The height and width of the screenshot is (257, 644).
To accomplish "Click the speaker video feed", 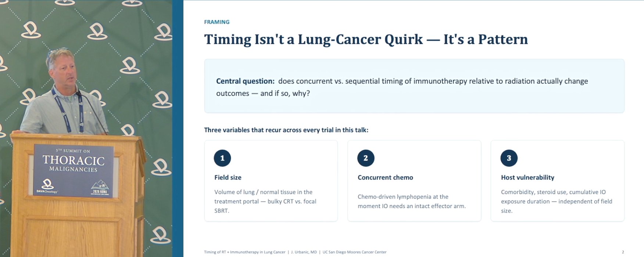I will [86, 128].
